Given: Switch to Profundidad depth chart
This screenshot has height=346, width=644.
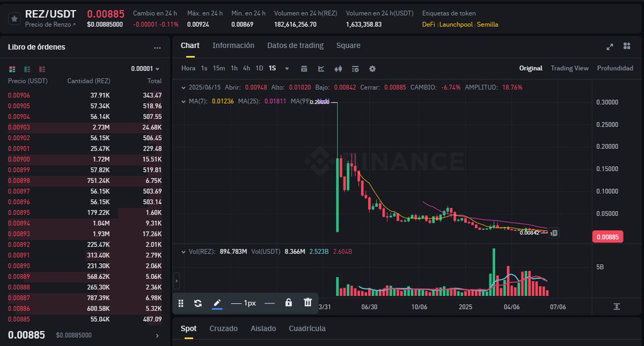Looking at the screenshot, I should (615, 69).
